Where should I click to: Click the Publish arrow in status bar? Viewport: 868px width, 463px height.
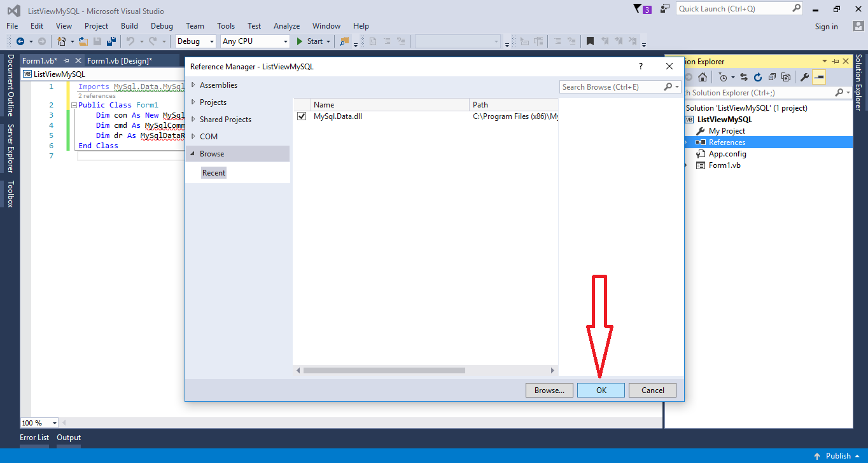[x=817, y=456]
